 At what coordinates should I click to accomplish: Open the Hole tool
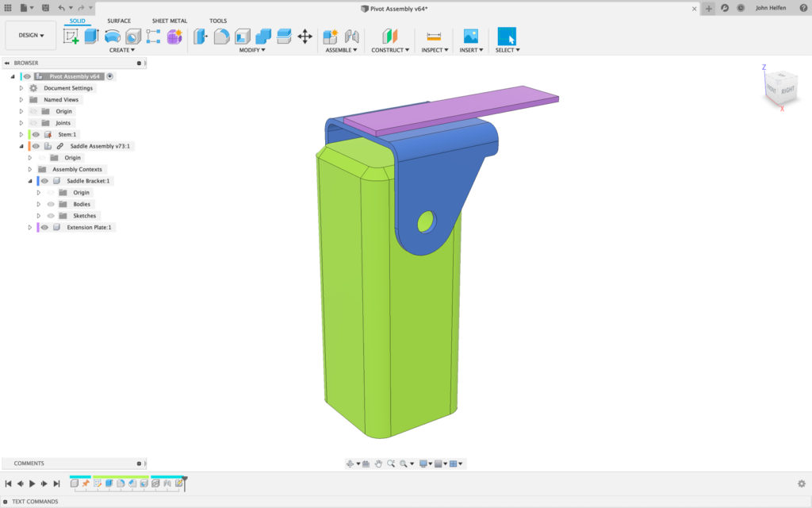tap(133, 36)
